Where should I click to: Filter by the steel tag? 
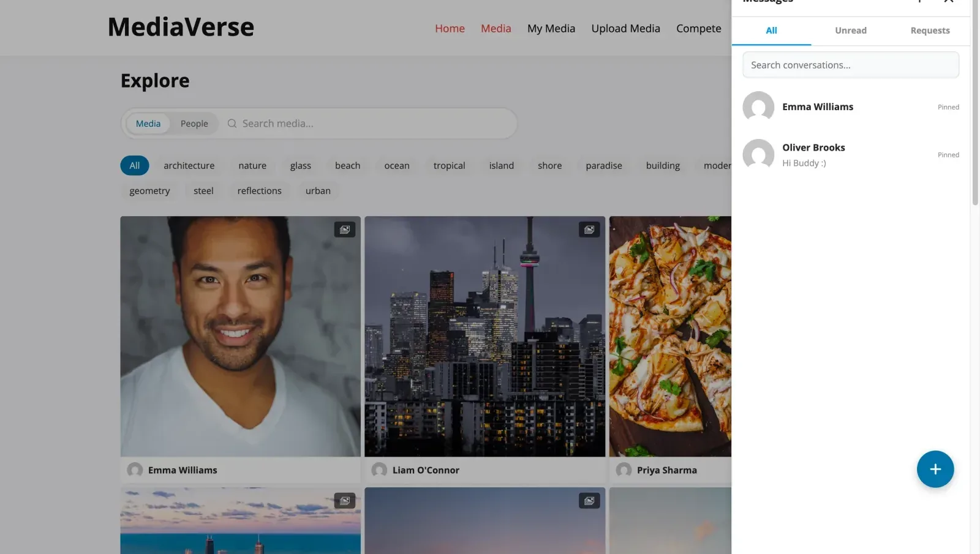[x=203, y=191]
